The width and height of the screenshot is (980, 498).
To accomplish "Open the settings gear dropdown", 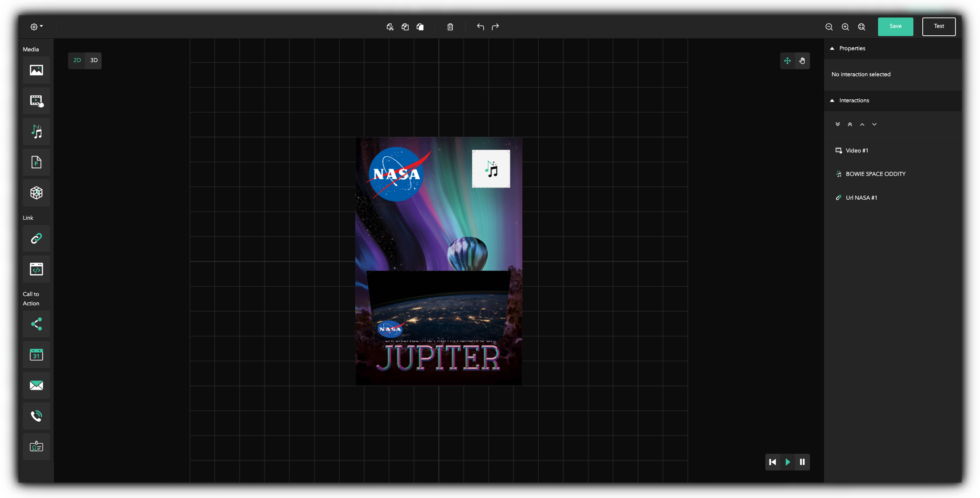I will point(36,27).
